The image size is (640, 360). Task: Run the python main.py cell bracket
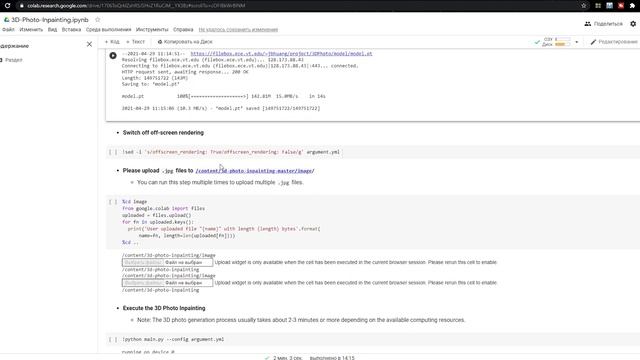click(113, 339)
